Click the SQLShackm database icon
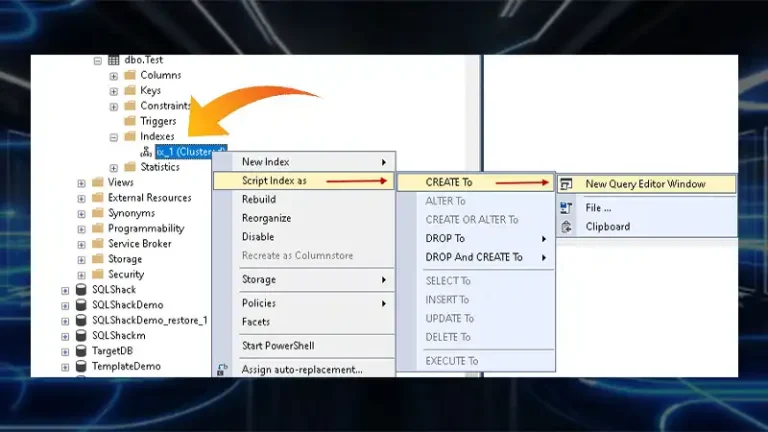 click(81, 336)
